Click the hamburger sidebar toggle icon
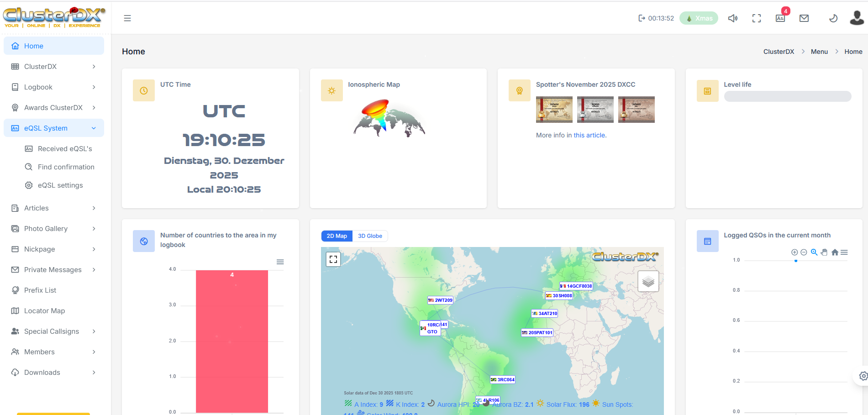Viewport: 868px width, 415px height. coord(127,18)
